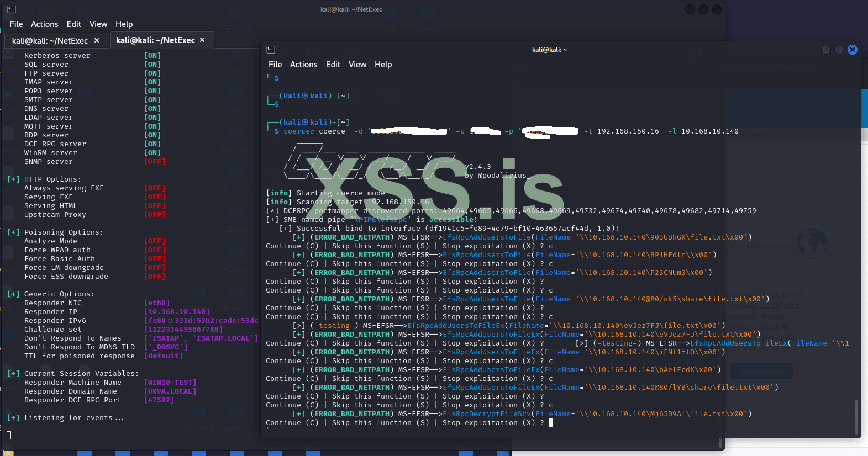
Task: Open the File menu in the NetExec window
Action: coord(16,24)
